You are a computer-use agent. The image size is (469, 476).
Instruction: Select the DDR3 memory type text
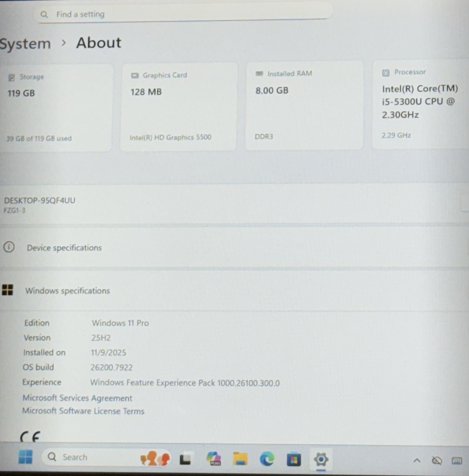pos(264,137)
